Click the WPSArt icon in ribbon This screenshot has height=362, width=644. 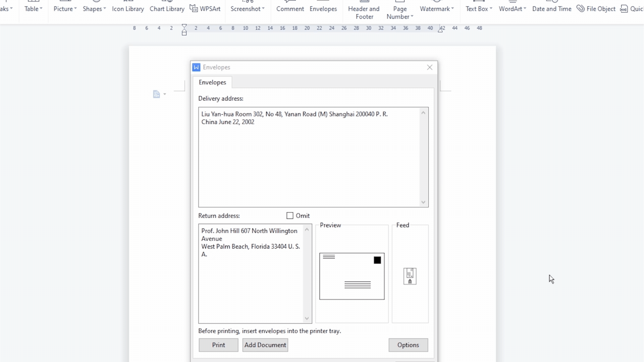pos(194,8)
